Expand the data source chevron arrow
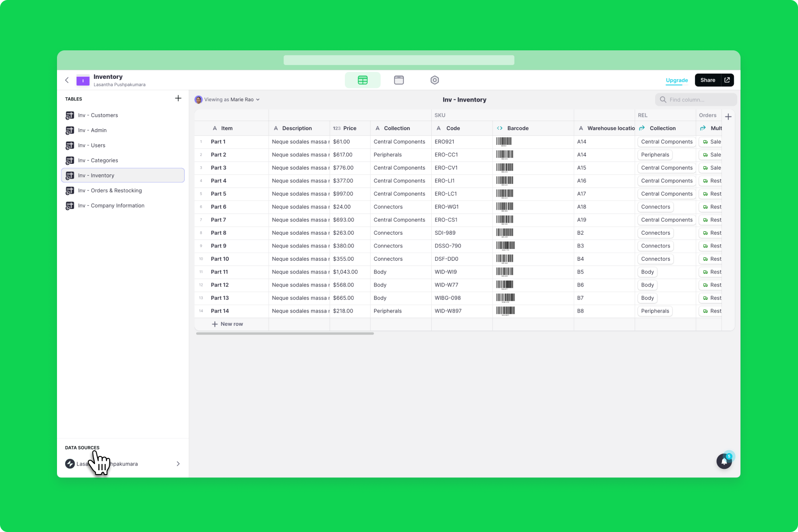Image resolution: width=798 pixels, height=532 pixels. (x=178, y=464)
